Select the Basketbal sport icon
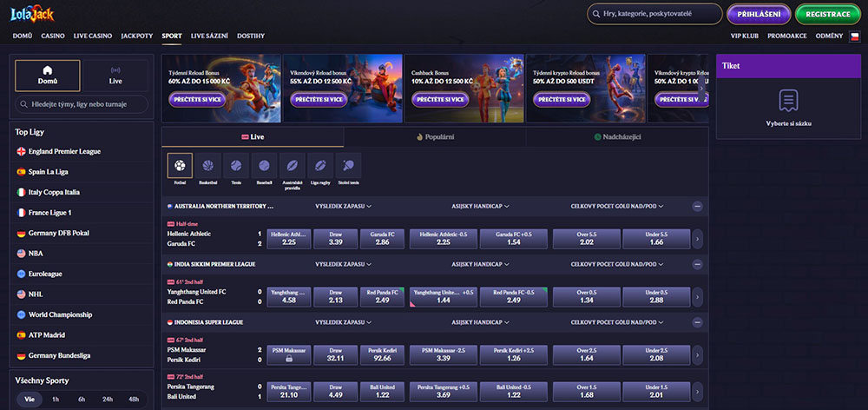This screenshot has width=868, height=410. pos(207,165)
